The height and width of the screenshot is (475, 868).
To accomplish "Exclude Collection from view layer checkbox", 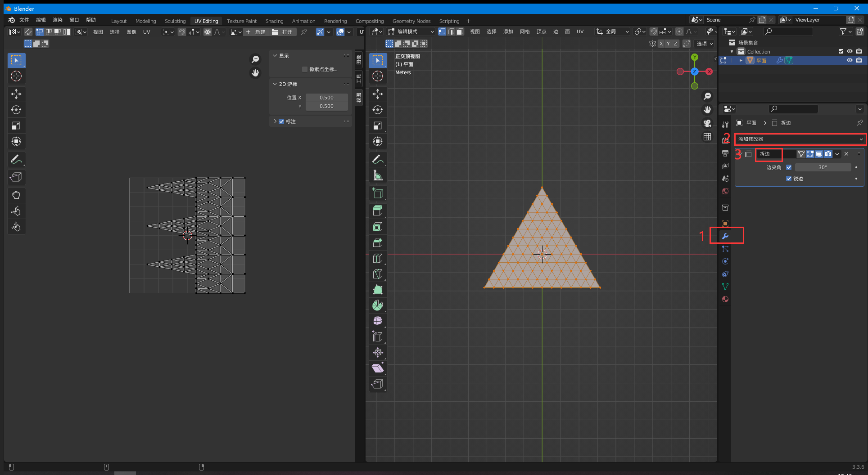I will pyautogui.click(x=841, y=51).
